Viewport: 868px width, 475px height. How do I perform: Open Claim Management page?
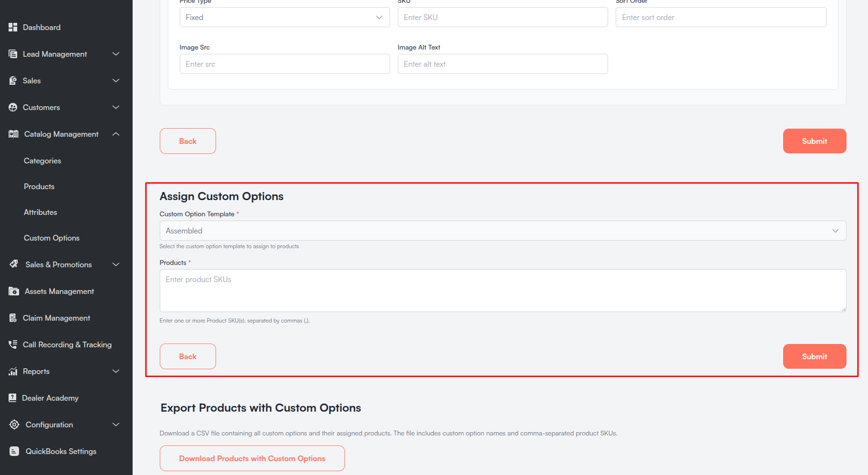coord(56,318)
